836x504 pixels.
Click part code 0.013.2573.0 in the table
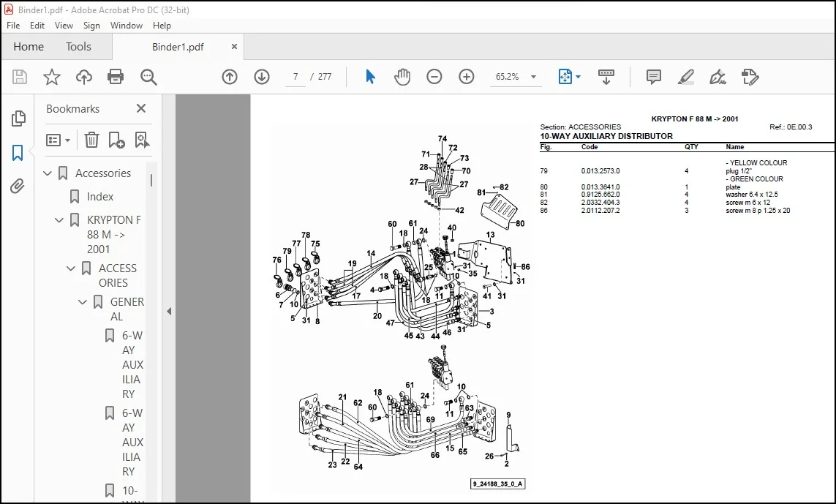600,171
